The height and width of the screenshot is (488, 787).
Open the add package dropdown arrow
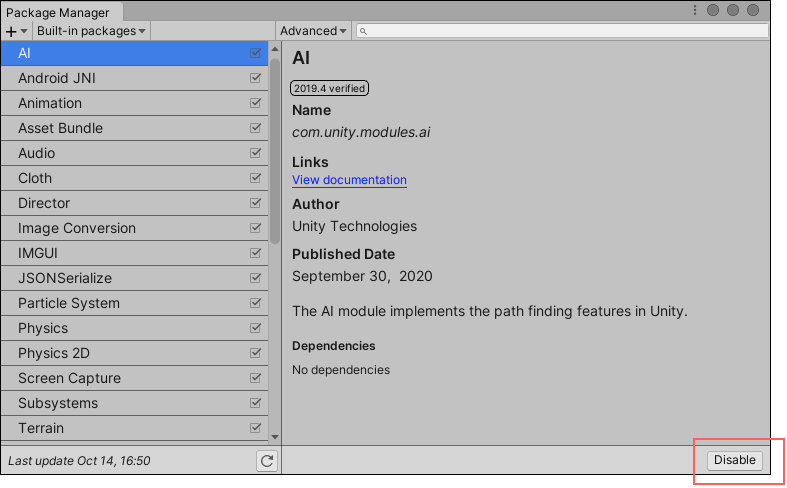[24, 31]
